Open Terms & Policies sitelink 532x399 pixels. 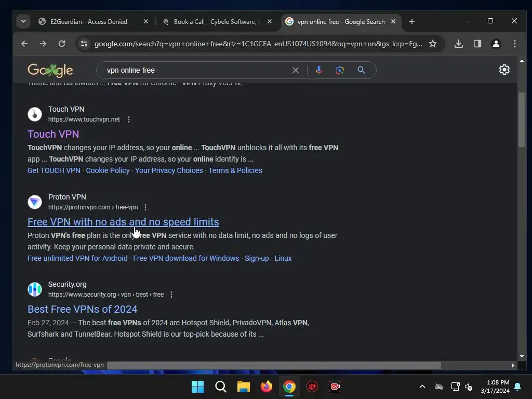click(x=235, y=170)
